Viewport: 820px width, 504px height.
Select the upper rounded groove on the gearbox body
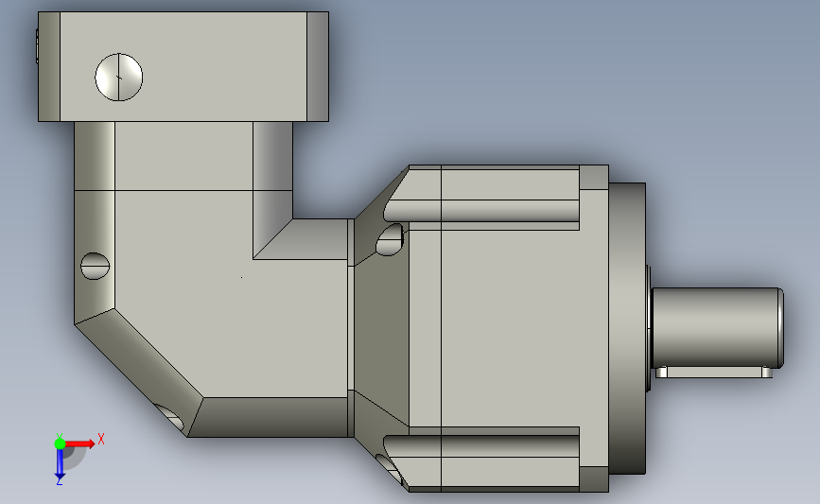[481, 211]
